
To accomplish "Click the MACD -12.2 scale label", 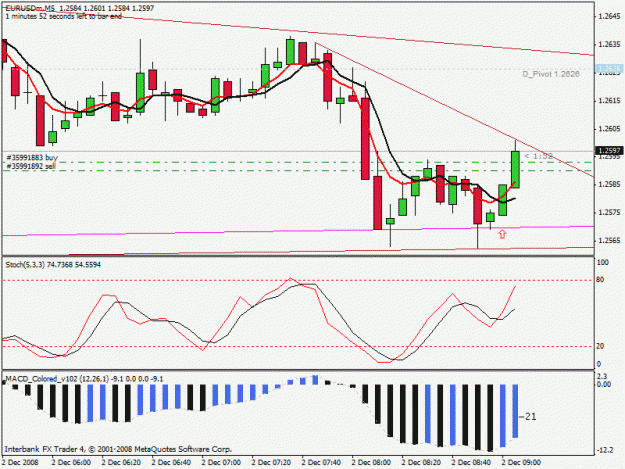I will [x=605, y=450].
